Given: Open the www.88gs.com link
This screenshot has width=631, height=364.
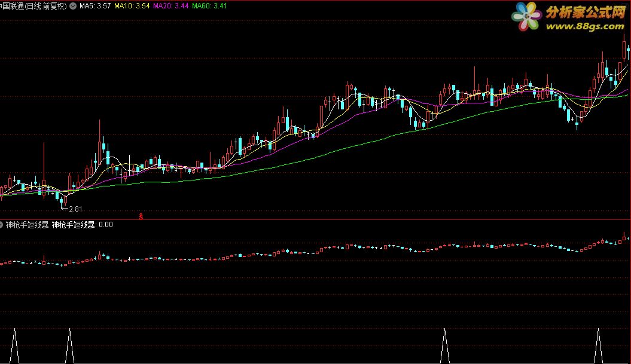Looking at the screenshot, I should pos(585,26).
